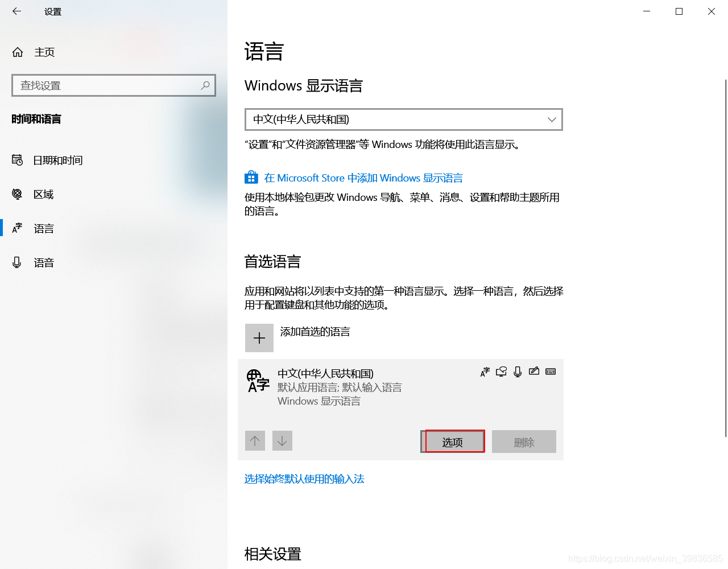Click the dropdown chevron of display language
This screenshot has height=569, width=728.
551,119
